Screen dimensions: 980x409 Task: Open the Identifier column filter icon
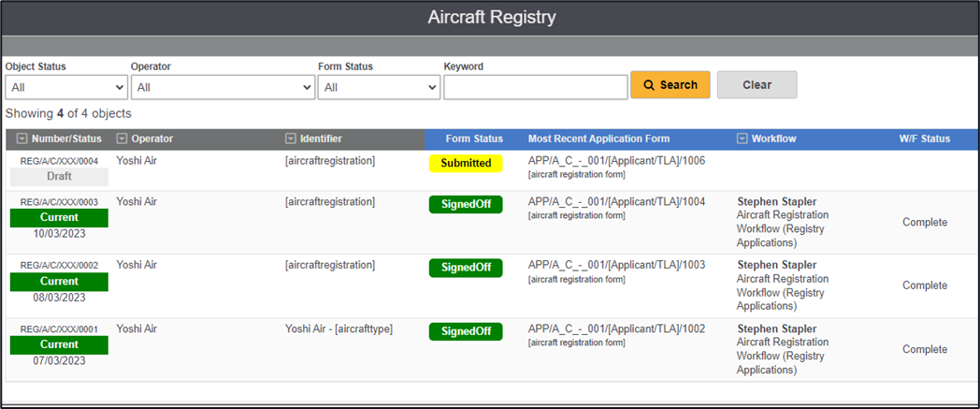[x=291, y=139]
